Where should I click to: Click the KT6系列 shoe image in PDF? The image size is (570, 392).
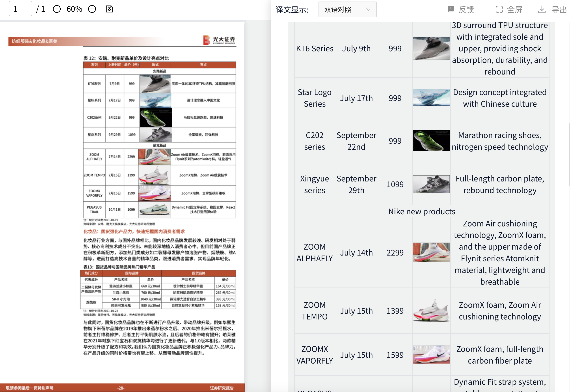[155, 84]
